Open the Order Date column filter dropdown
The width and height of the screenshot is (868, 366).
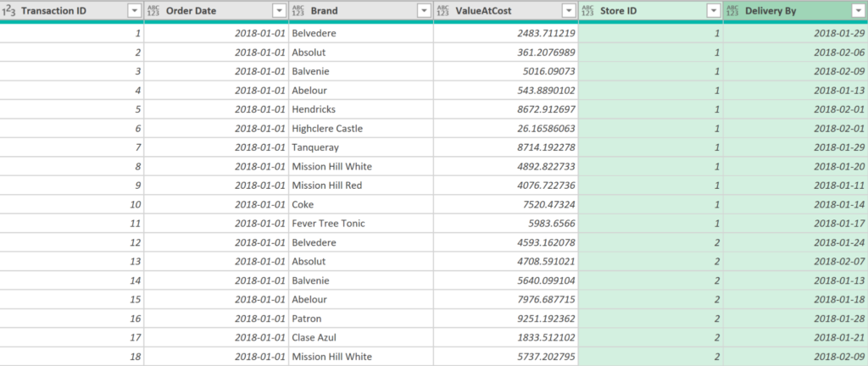pyautogui.click(x=280, y=10)
